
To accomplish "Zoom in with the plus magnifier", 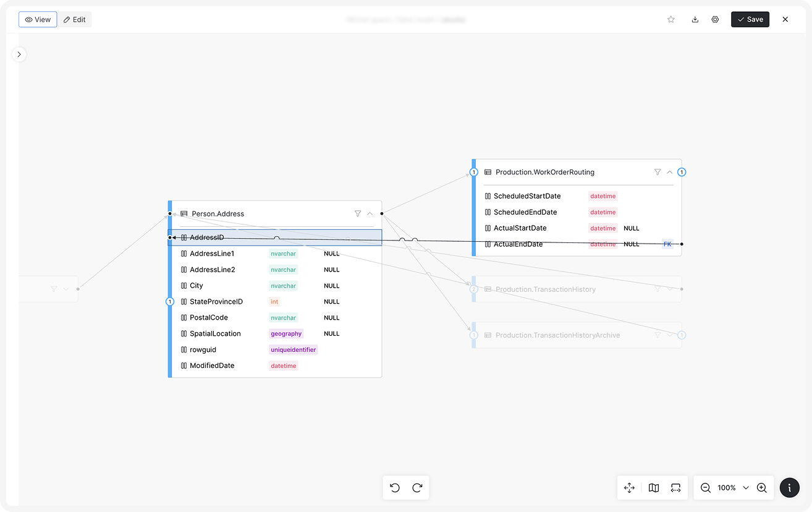I will [x=761, y=488].
